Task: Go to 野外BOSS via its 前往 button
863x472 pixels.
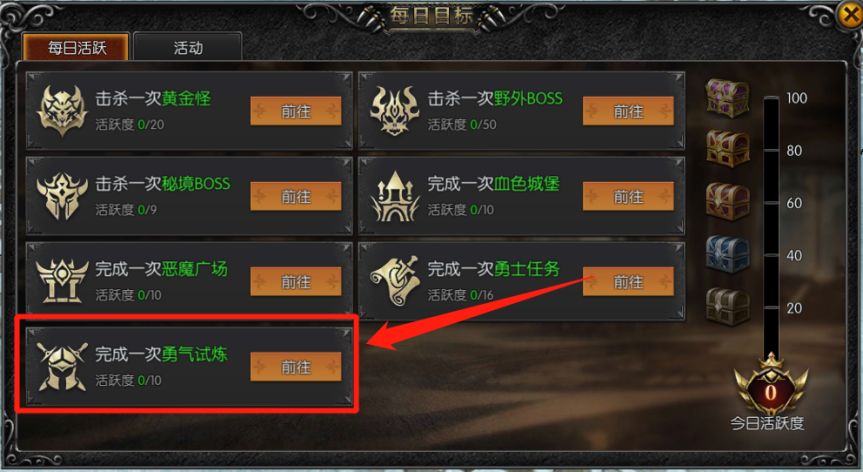Action: 628,111
